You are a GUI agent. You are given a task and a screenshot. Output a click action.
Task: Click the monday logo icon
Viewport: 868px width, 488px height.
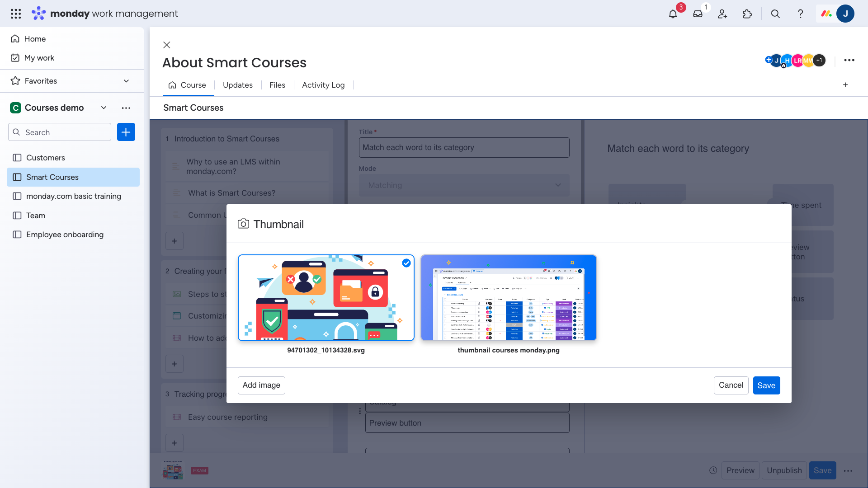38,14
